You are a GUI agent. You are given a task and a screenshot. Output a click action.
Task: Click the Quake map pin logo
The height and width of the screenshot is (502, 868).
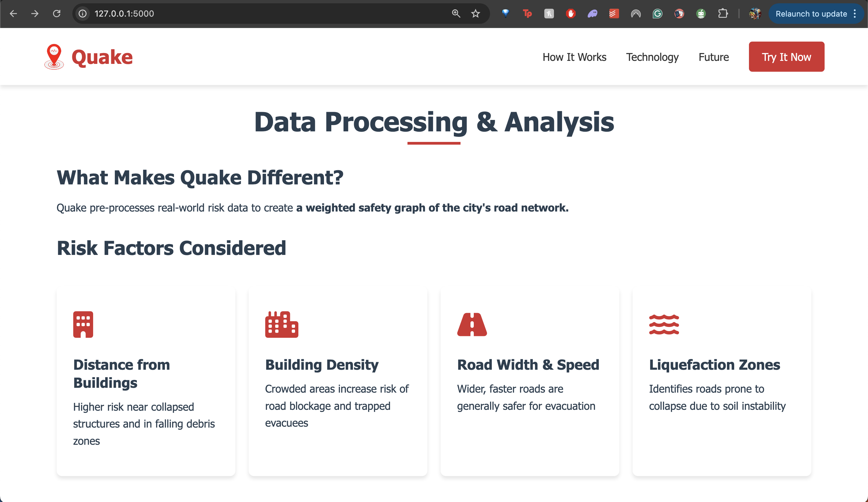54,56
